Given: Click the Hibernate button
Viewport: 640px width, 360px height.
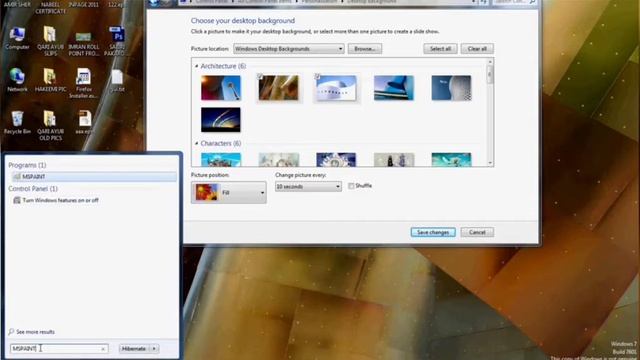Looking at the screenshot, I should [134, 349].
